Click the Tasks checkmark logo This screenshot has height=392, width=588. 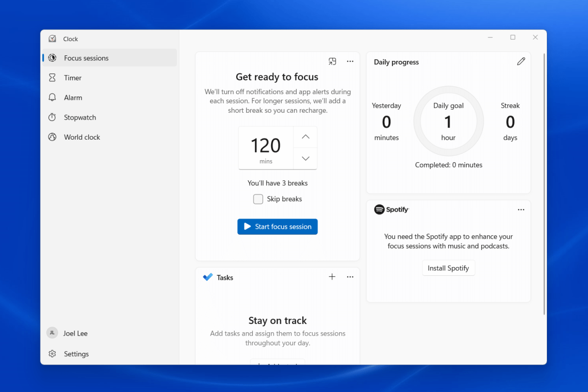tap(208, 277)
